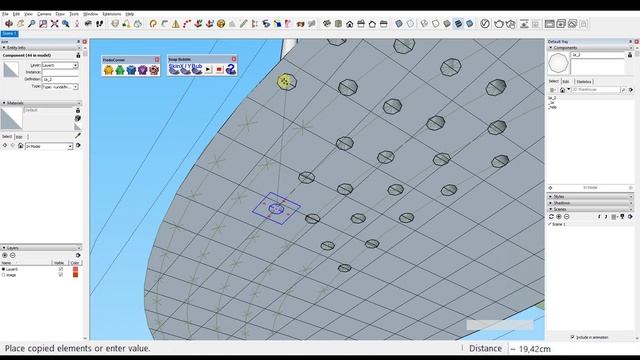Click the teapot render toolbar icon
The image size is (640, 360).
pos(498,24)
